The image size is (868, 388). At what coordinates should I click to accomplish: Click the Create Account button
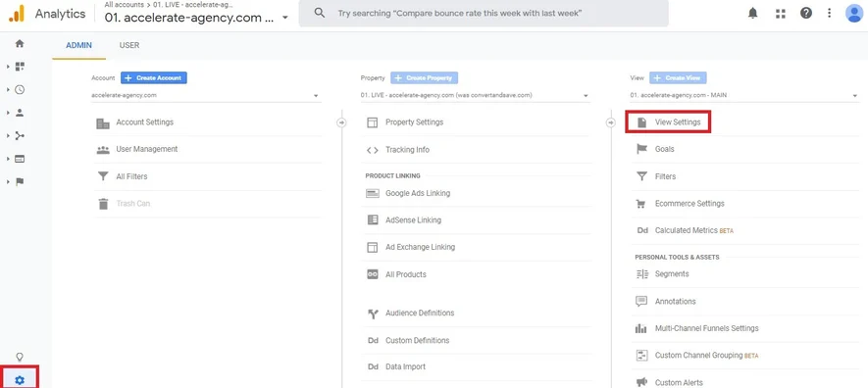[154, 78]
